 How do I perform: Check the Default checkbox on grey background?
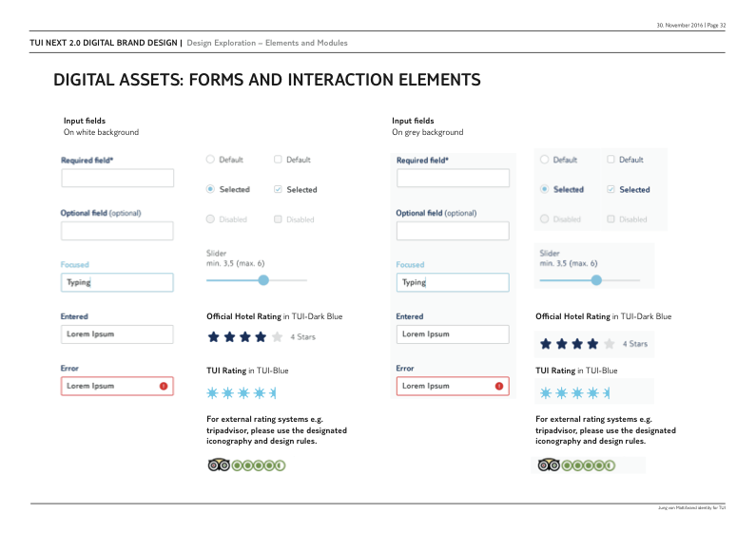[611, 160]
